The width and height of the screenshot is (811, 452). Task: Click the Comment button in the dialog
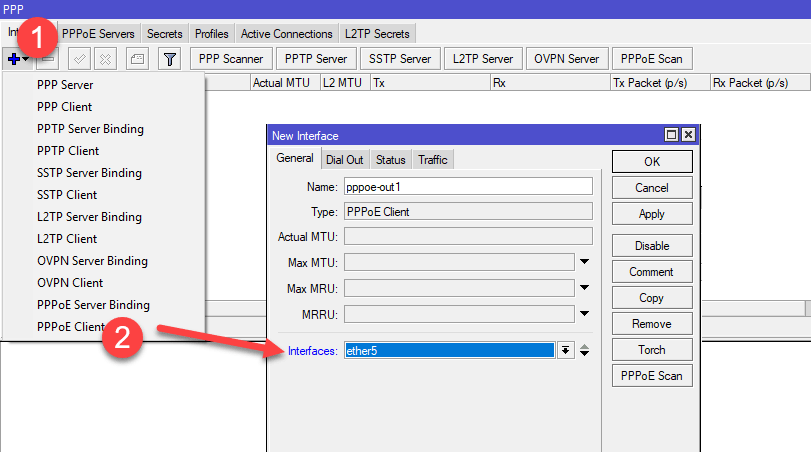pos(652,272)
